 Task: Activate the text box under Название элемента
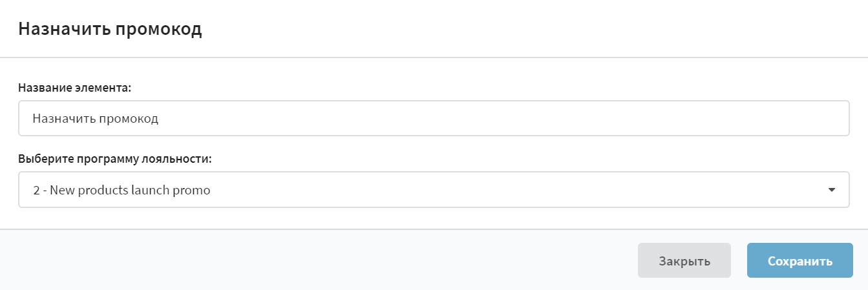(x=434, y=118)
